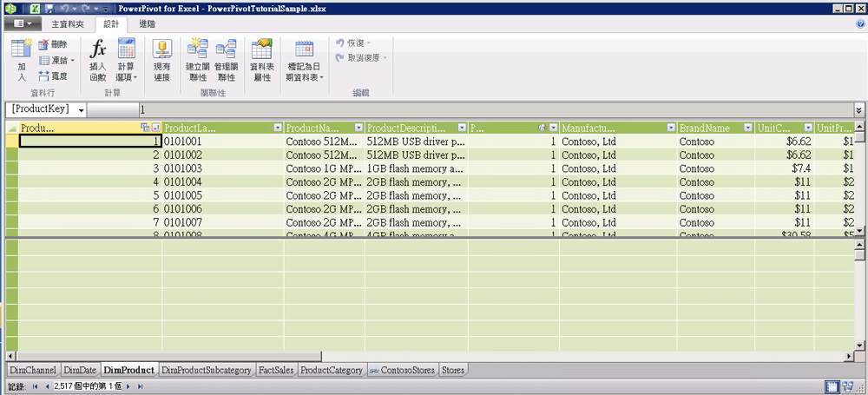Go to the previous record button
Image resolution: width=868 pixels, height=395 pixels.
click(47, 386)
